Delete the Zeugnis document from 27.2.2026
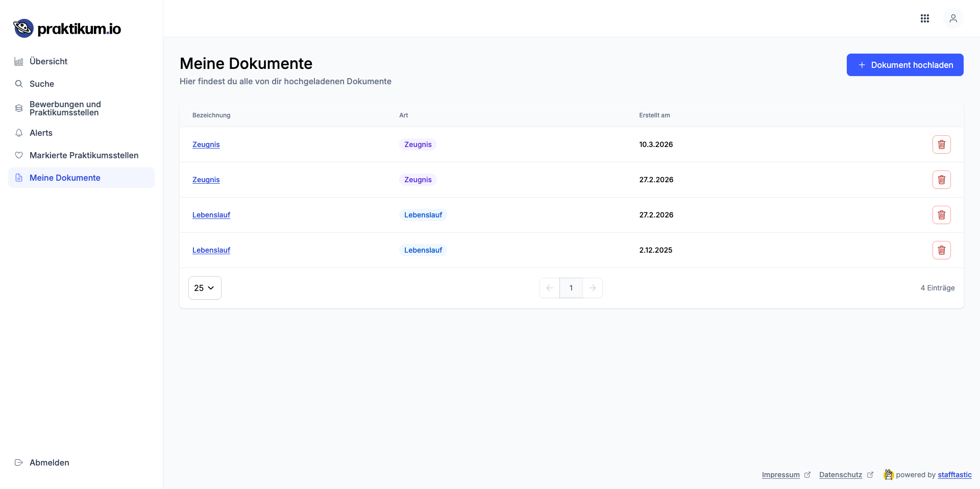 [941, 180]
